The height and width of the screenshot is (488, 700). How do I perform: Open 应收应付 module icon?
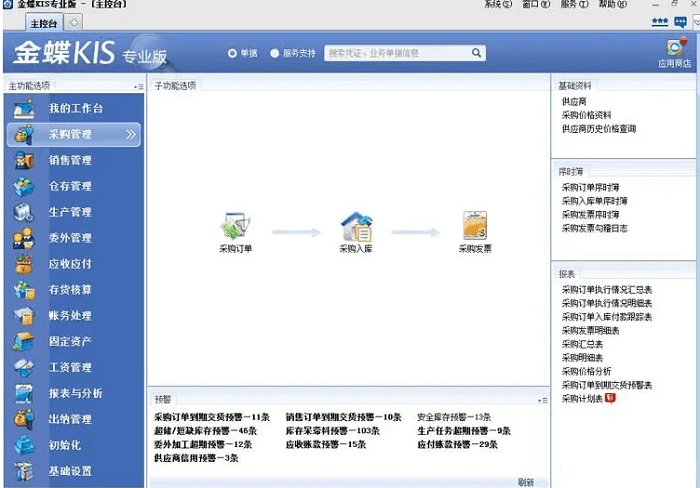[x=24, y=264]
